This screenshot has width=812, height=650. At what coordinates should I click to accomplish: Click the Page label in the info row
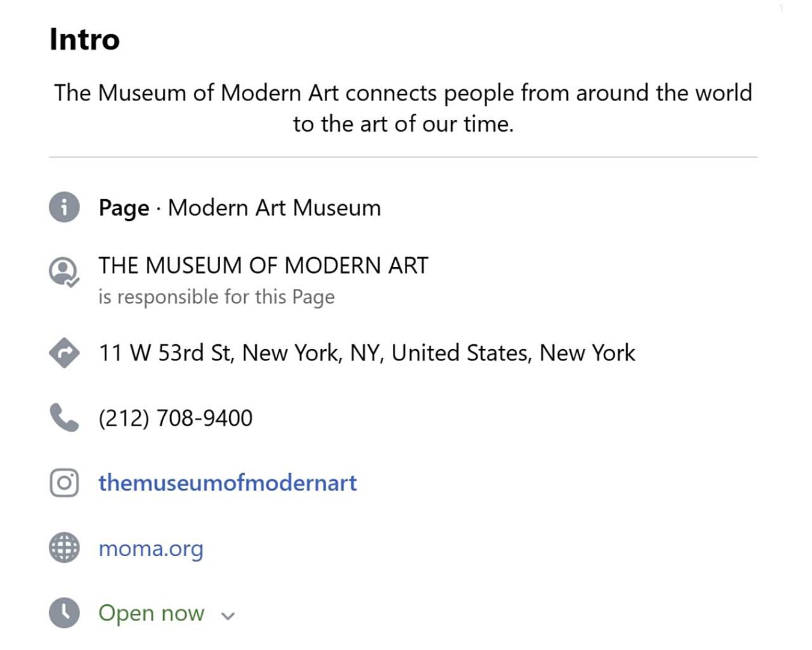point(122,207)
